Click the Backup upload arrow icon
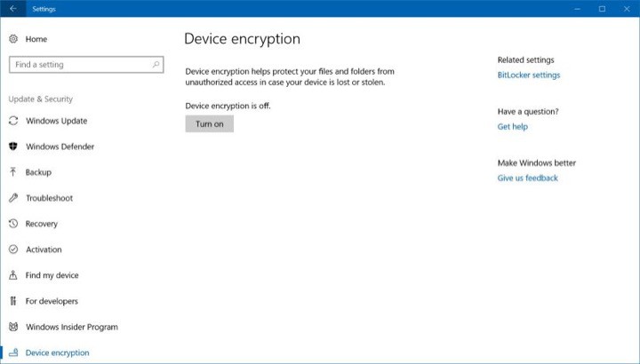Viewport: 640px width, 364px height. (13, 172)
